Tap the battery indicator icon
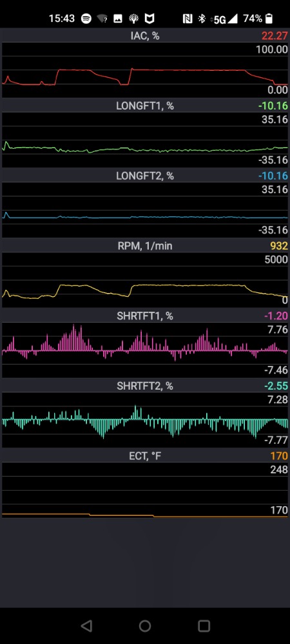 tap(269, 19)
